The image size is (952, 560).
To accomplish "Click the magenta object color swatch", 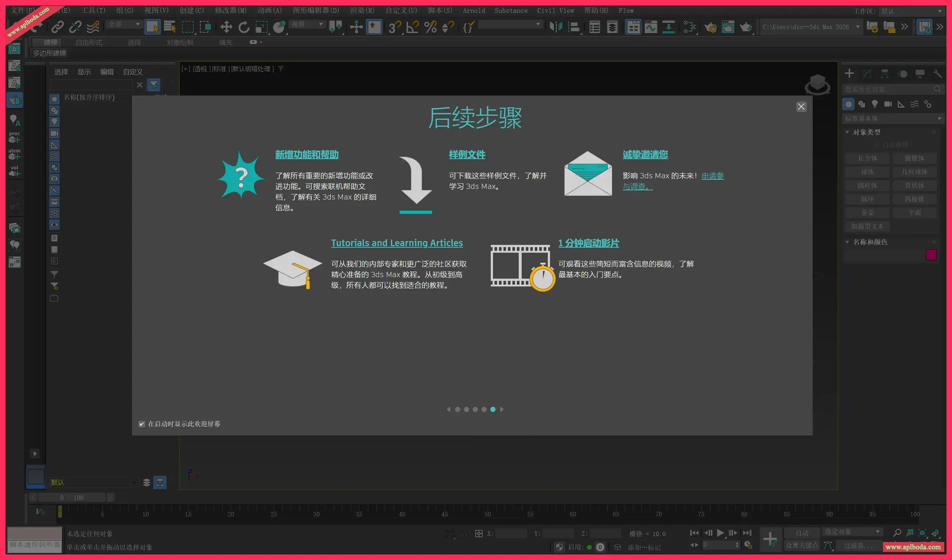I will 931,255.
